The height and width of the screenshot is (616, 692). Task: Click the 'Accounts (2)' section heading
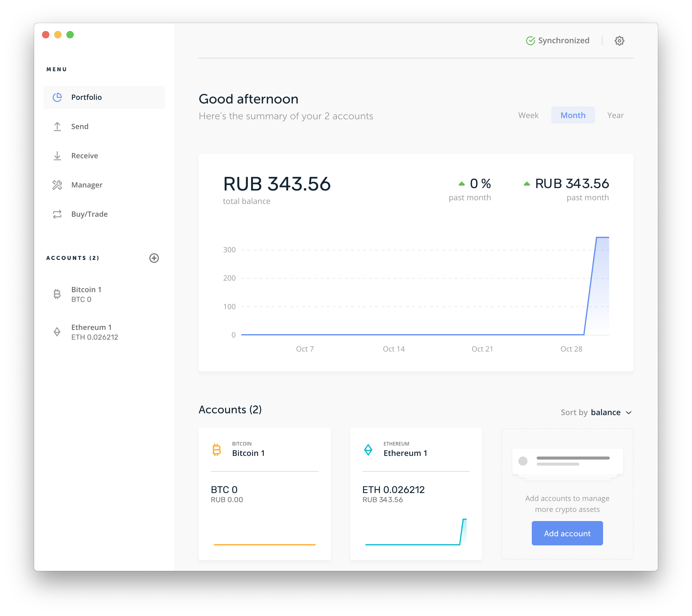[x=230, y=410]
